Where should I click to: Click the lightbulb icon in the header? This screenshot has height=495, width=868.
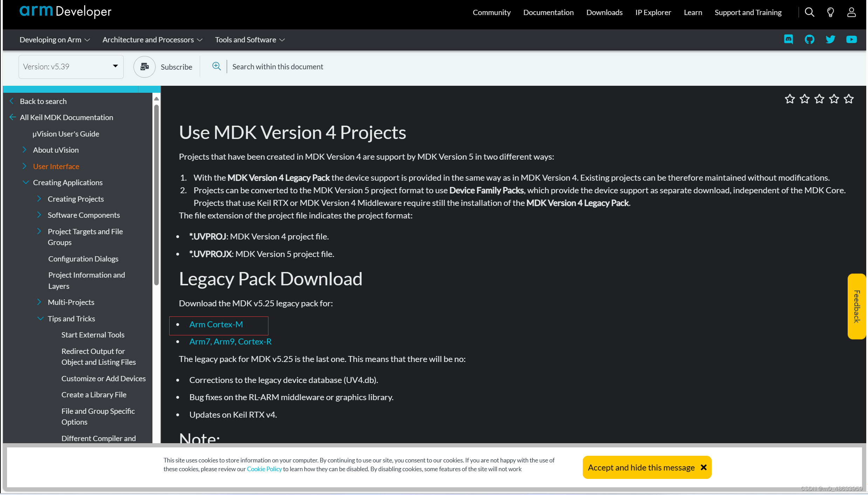point(830,13)
